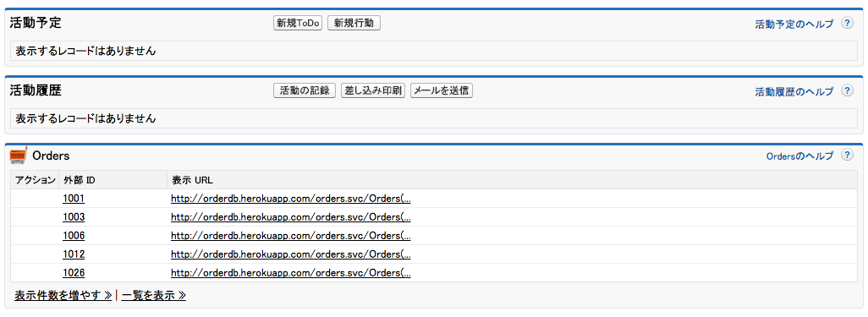Follow the display URL for order 1012
Image resolution: width=868 pixels, height=317 pixels.
pyautogui.click(x=291, y=254)
